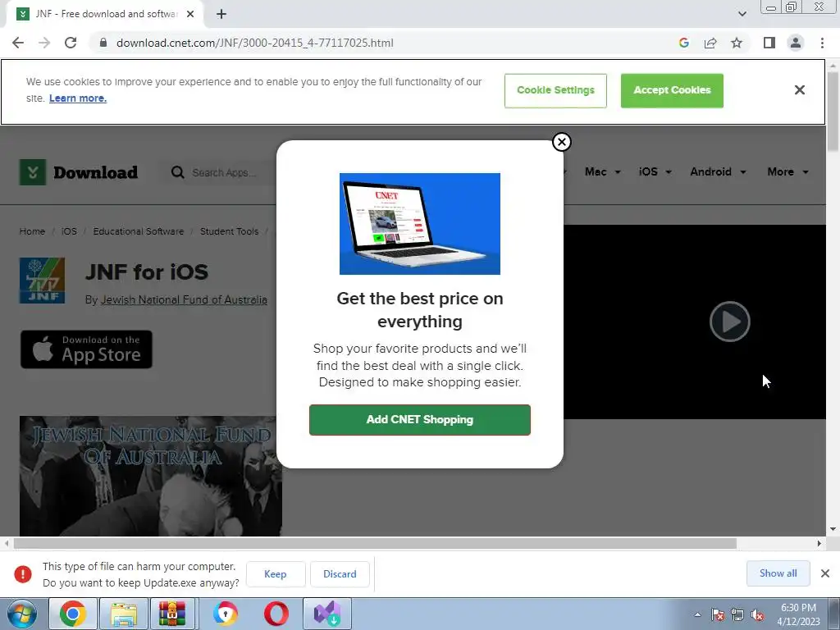Click Download on the App Store badge
The width and height of the screenshot is (840, 630).
(86, 349)
